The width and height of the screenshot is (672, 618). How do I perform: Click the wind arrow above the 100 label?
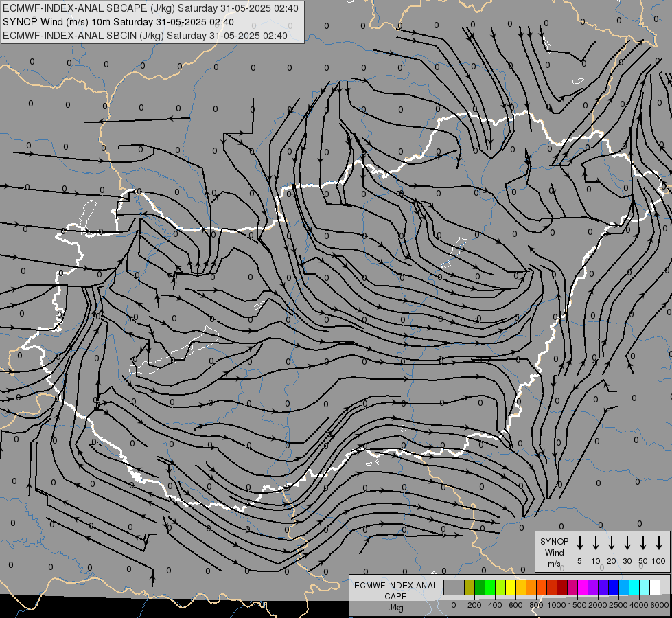tap(659, 543)
